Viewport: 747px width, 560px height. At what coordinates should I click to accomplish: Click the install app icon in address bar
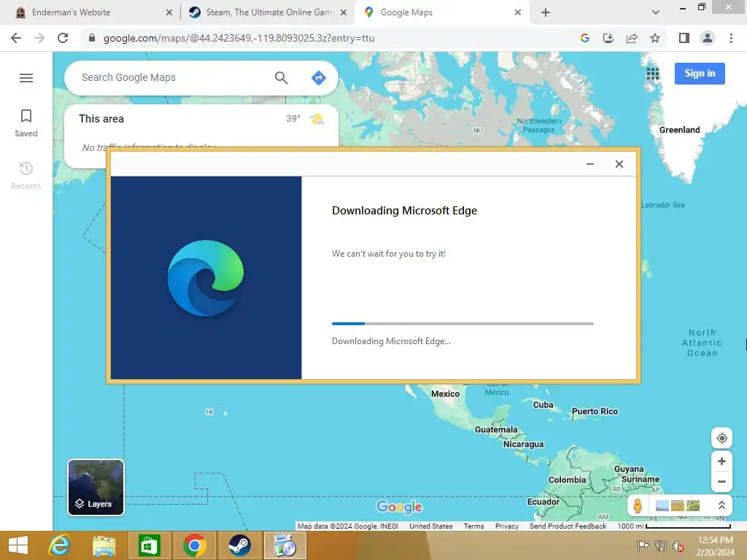608,38
